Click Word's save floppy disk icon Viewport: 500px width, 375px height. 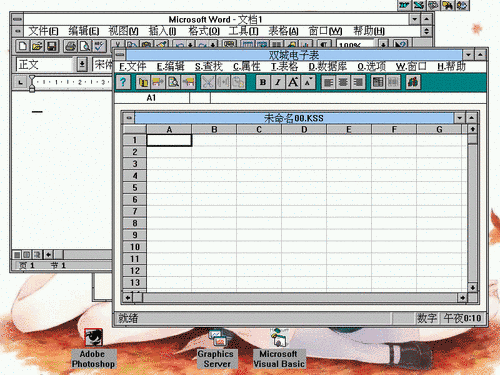(51, 46)
